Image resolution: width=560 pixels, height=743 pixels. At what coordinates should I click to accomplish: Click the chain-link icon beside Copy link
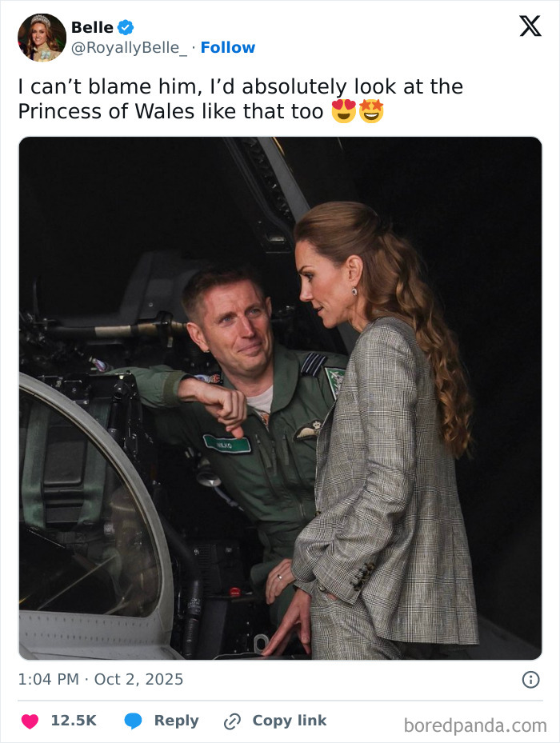click(x=231, y=721)
